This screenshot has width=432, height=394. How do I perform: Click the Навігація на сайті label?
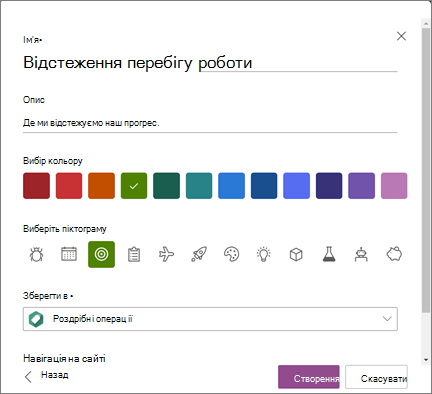tap(64, 358)
